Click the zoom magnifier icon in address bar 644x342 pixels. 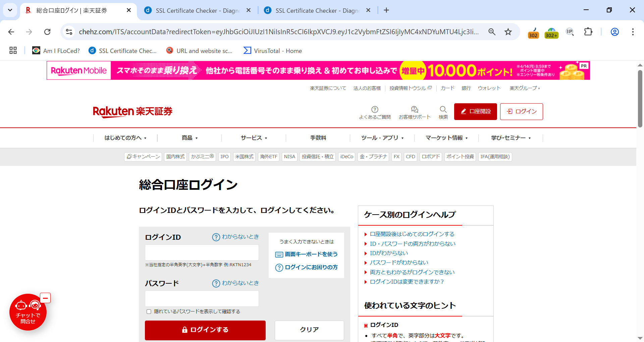click(492, 32)
